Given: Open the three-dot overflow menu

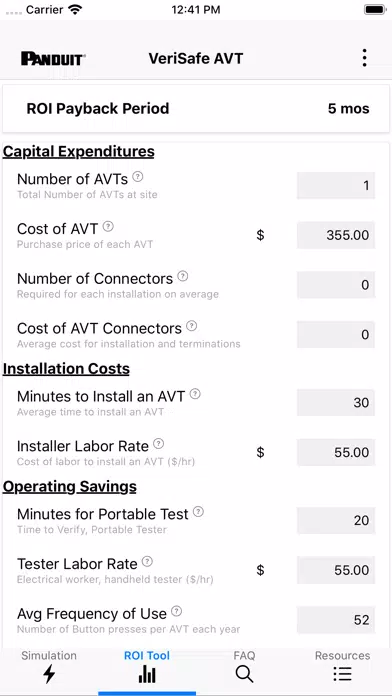Looking at the screenshot, I should [x=364, y=58].
